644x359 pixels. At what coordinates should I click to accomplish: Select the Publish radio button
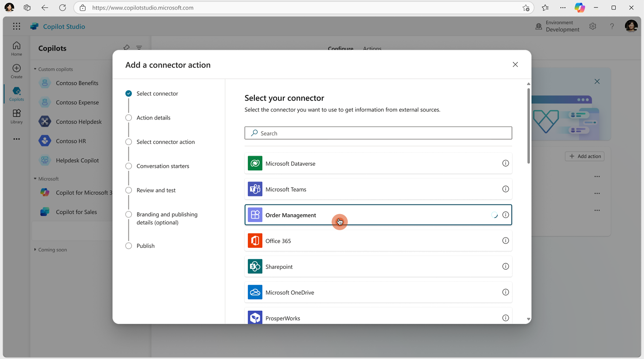click(x=129, y=246)
